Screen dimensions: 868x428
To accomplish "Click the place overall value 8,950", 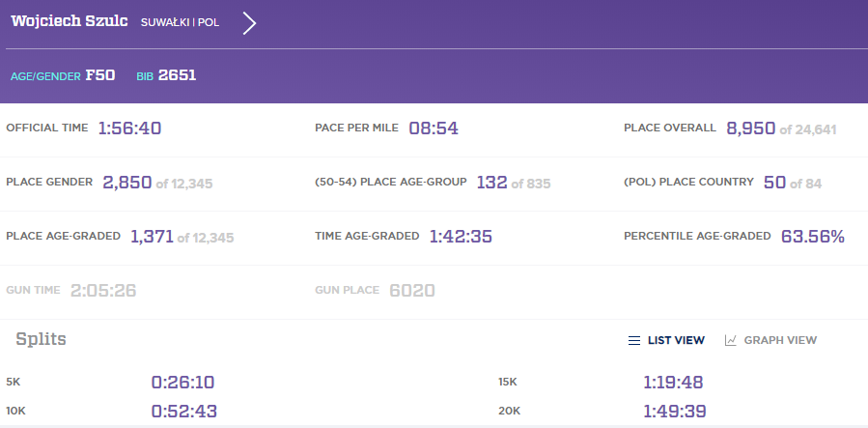I will 750,128.
